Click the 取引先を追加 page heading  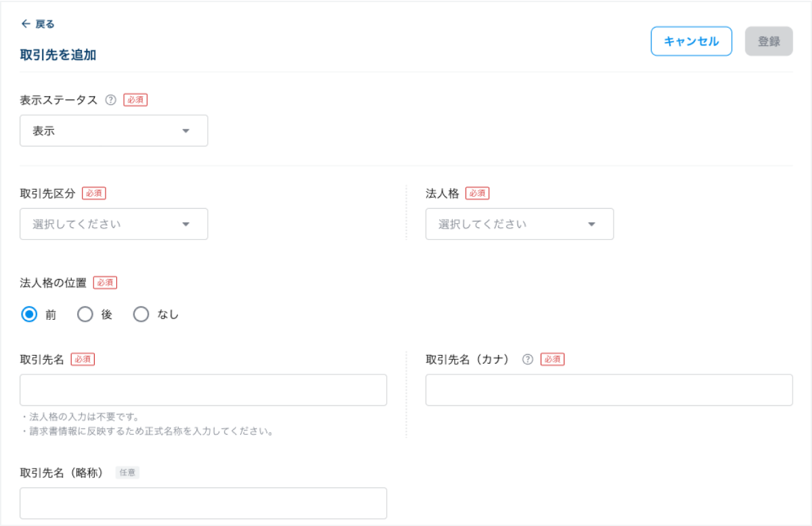tap(58, 55)
